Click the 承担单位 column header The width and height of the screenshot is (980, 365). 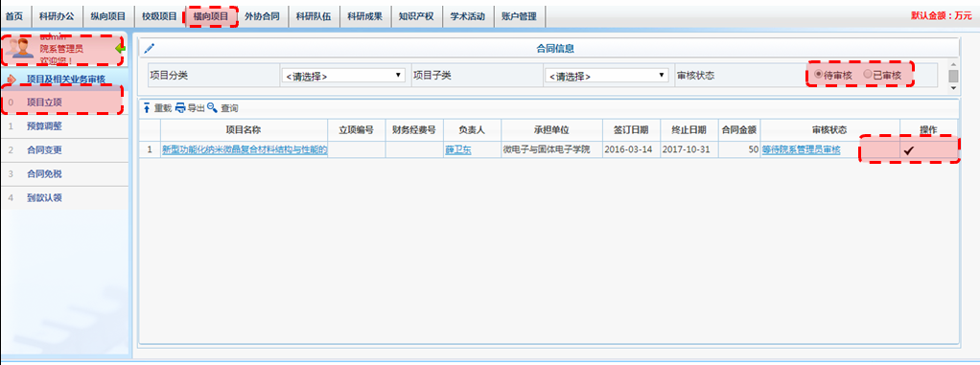pos(552,129)
